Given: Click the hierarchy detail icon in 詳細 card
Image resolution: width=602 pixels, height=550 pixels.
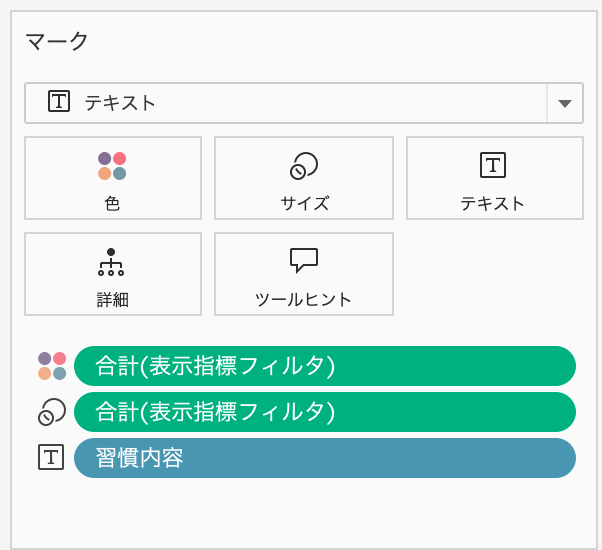Looking at the screenshot, I should tap(111, 262).
